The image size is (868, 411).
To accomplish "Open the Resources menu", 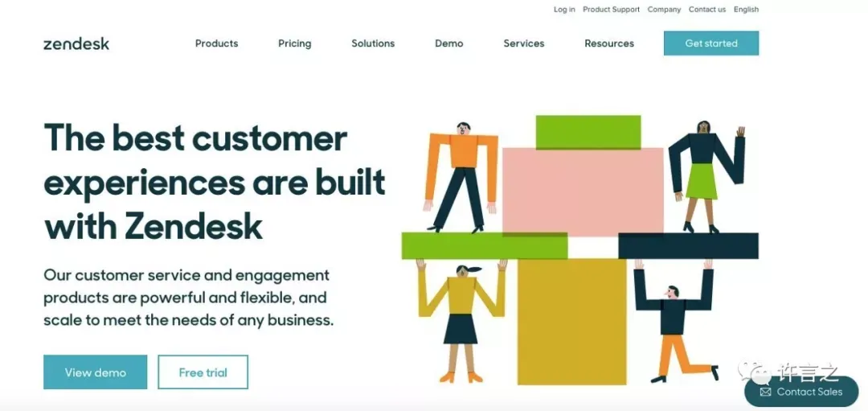I will point(609,43).
